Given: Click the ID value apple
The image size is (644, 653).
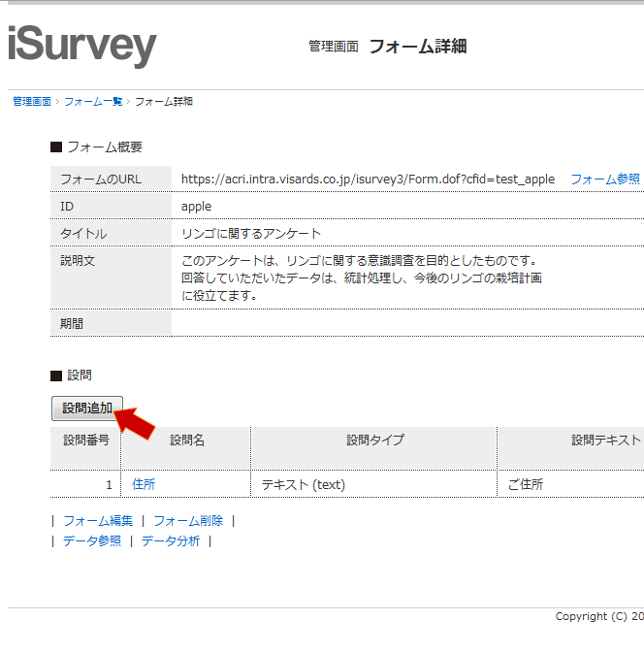Looking at the screenshot, I should tap(196, 207).
